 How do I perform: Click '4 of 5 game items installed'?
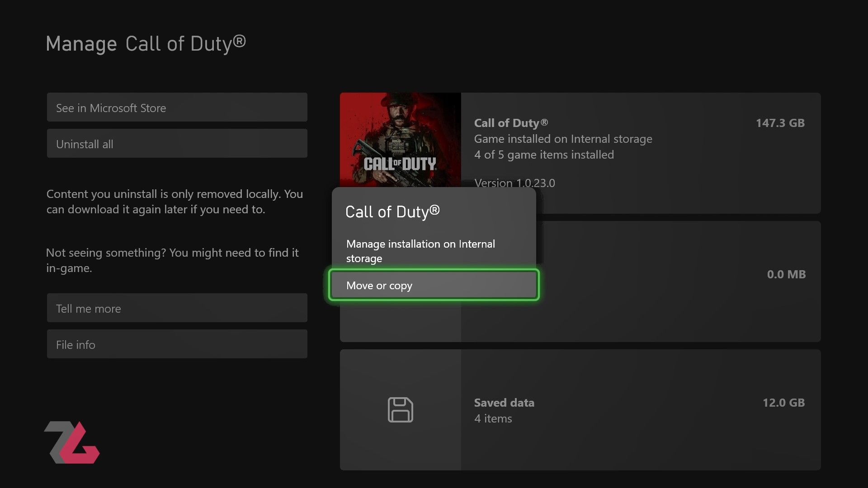[x=544, y=155]
